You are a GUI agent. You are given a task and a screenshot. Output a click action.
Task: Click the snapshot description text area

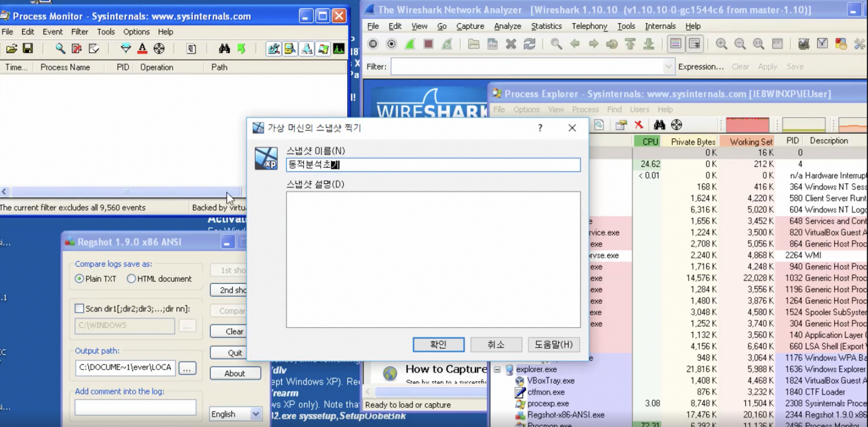[433, 259]
